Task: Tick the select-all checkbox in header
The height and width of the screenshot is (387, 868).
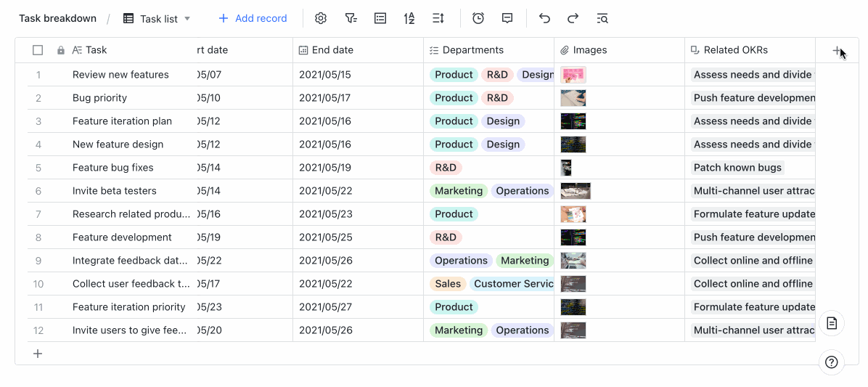Action: (38, 50)
